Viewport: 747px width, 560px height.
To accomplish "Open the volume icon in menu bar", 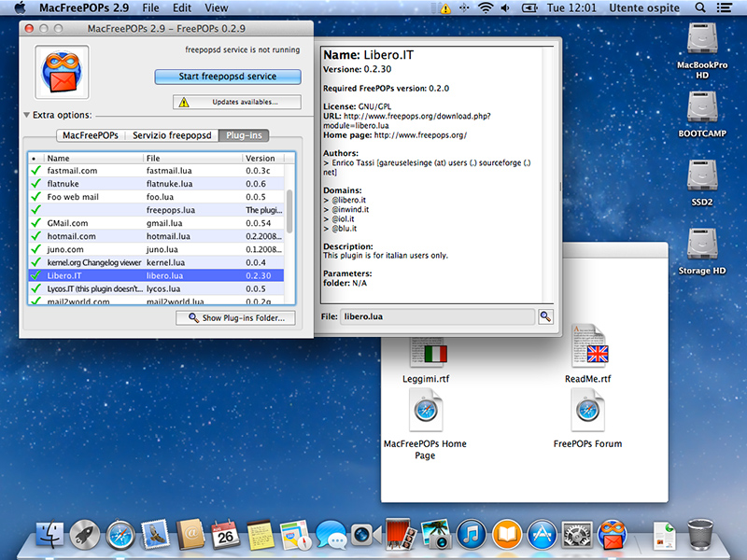I will 505,8.
